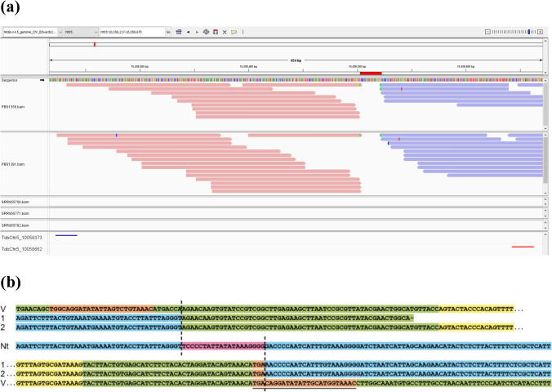This screenshot has width=552, height=392.
Task: Click the refresh view icon
Action: coord(207,32)
